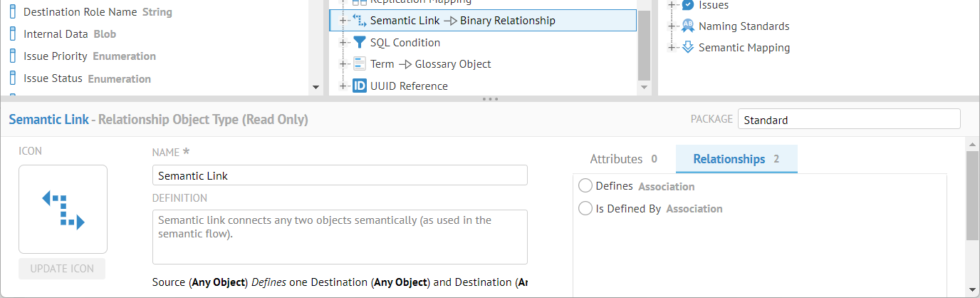Select the Defines Association radio button

pyautogui.click(x=585, y=186)
